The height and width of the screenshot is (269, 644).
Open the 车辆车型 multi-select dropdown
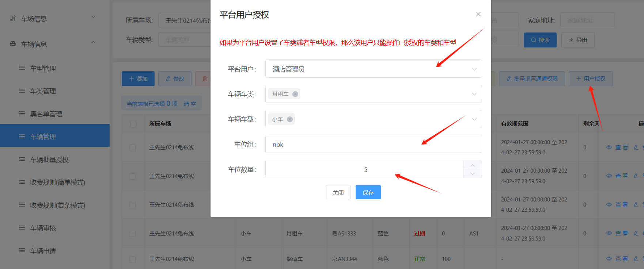(374, 119)
